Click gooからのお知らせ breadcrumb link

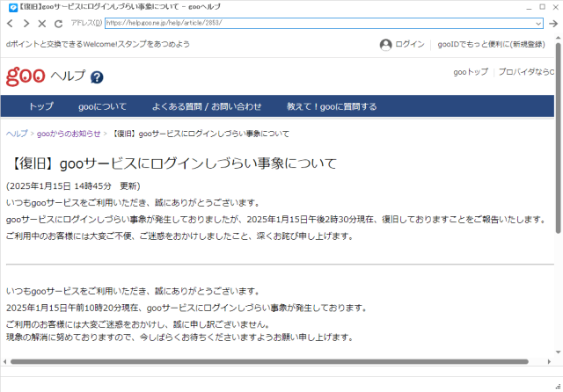pyautogui.click(x=69, y=134)
